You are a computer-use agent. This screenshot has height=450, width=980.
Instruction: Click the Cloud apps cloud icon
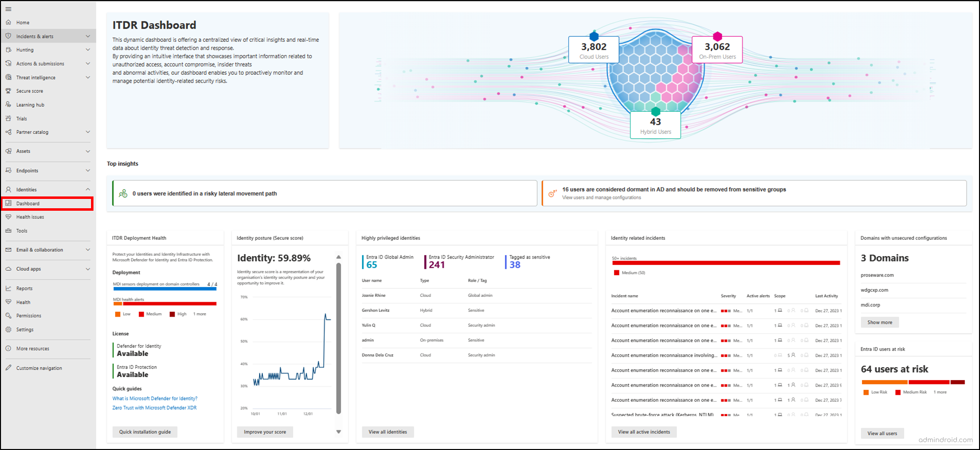coord(8,269)
